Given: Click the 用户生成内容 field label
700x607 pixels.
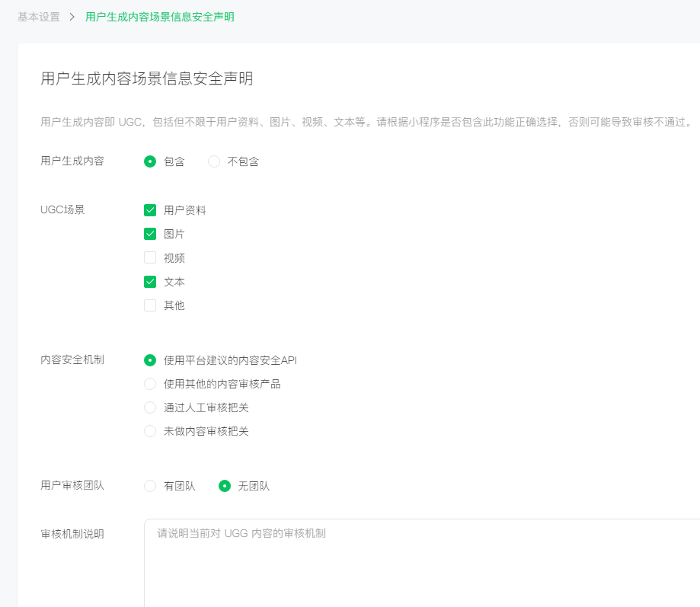Looking at the screenshot, I should click(x=72, y=161).
